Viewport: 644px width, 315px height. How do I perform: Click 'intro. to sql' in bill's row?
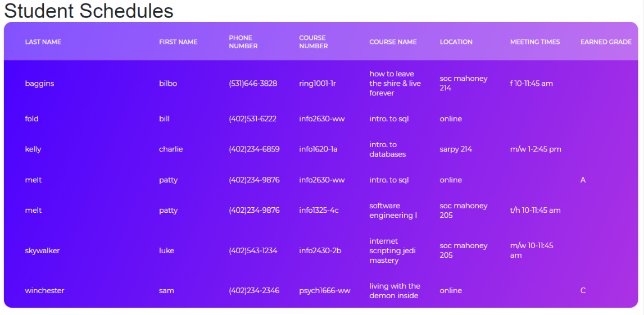coord(389,119)
